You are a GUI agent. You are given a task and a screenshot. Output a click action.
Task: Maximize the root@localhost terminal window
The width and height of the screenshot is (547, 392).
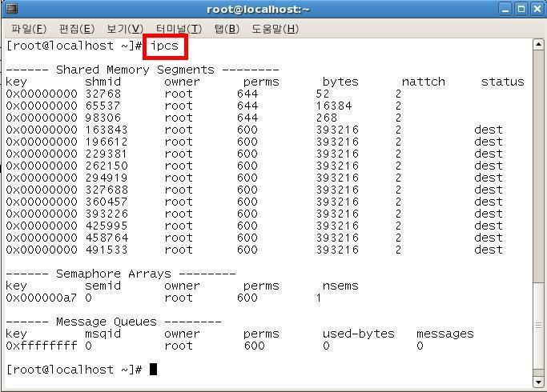521,9
